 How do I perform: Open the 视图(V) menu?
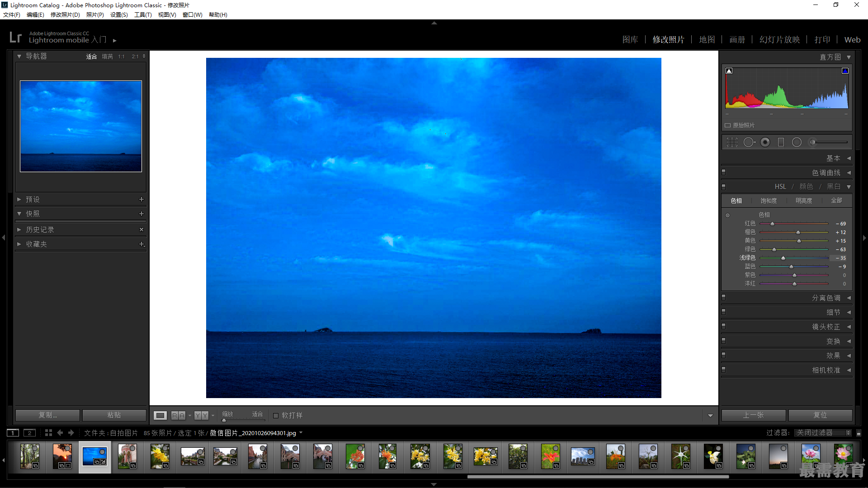167,15
